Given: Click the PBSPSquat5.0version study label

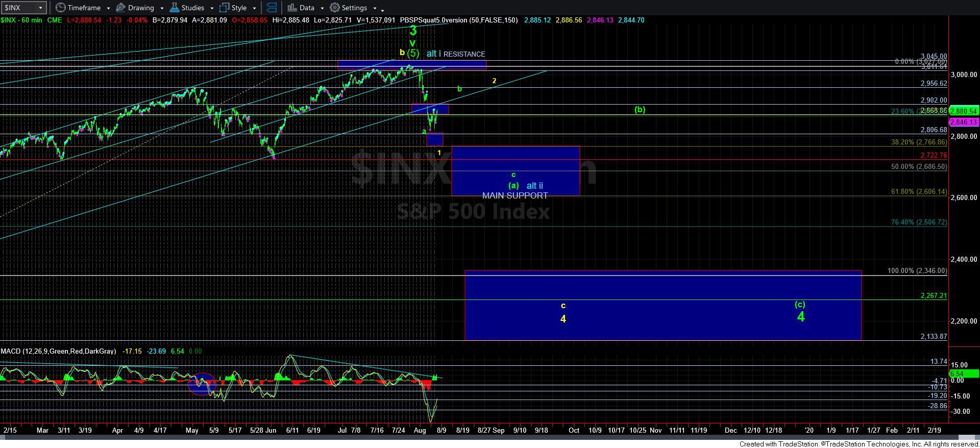Looking at the screenshot, I should [x=459, y=20].
